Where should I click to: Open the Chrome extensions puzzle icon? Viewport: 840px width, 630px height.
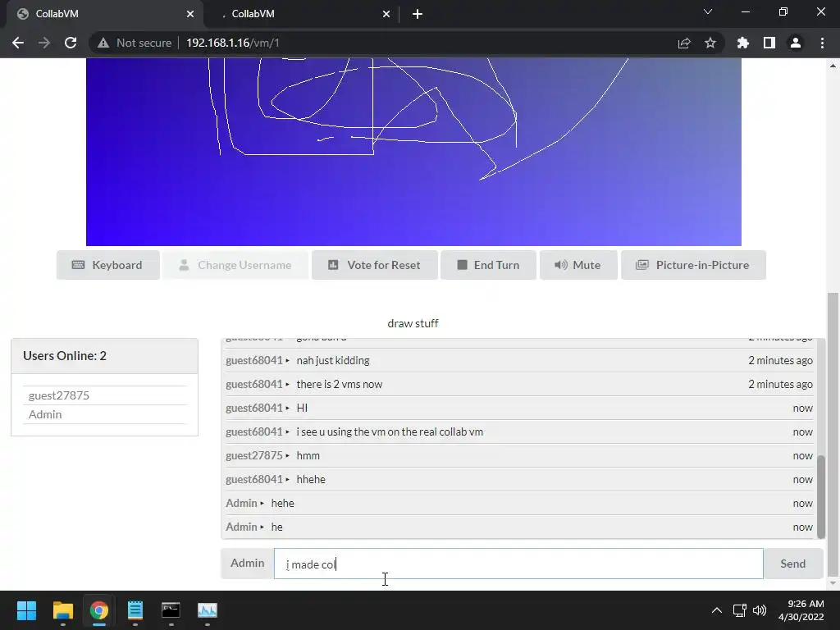coord(743,43)
